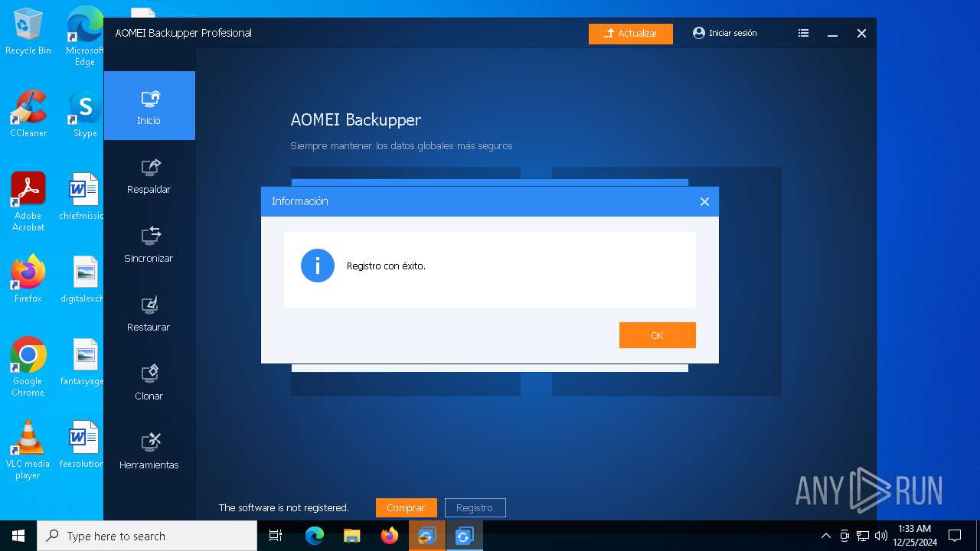Select the fantasyage image file
This screenshot has height=551, width=980.
tap(83, 362)
